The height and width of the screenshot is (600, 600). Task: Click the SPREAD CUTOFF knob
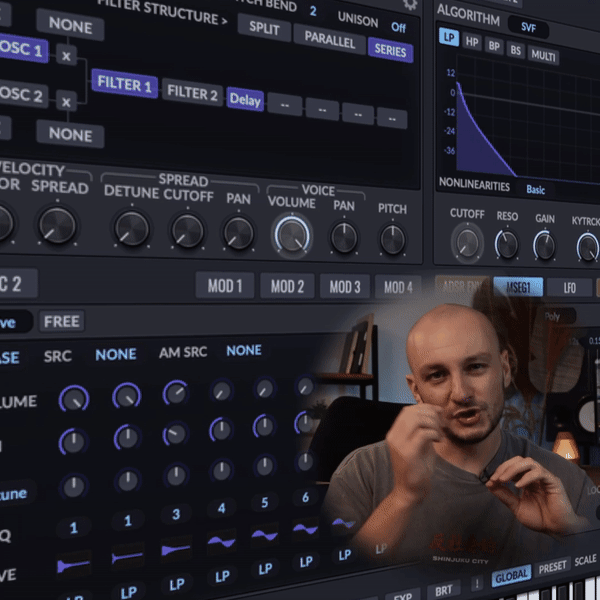click(187, 231)
